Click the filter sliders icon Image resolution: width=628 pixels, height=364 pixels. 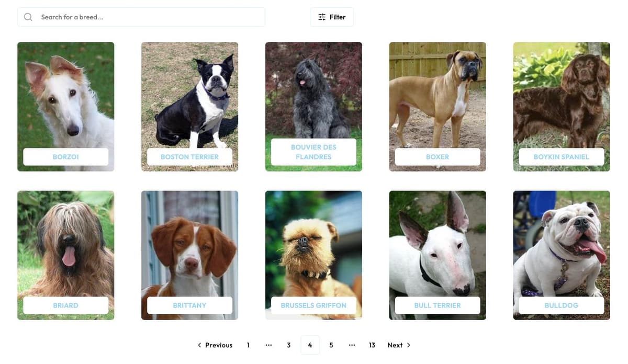point(322,17)
